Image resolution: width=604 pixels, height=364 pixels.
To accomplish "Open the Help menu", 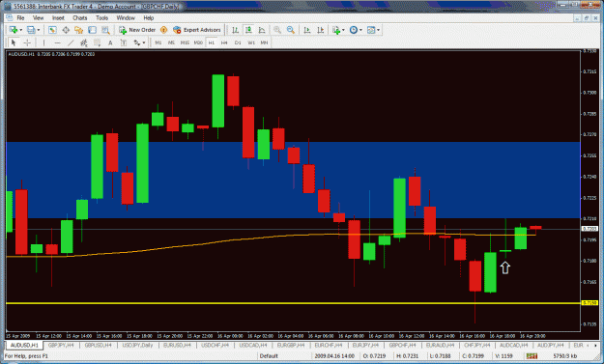I will [x=148, y=17].
